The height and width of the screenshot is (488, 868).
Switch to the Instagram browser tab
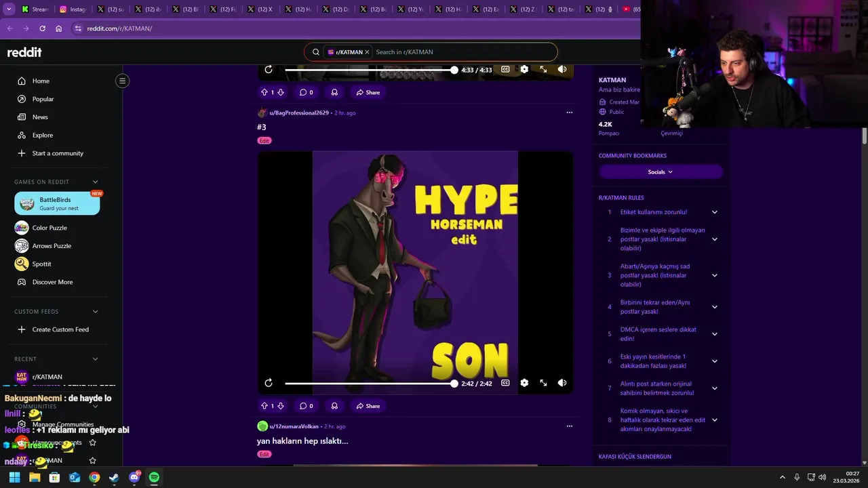point(72,9)
